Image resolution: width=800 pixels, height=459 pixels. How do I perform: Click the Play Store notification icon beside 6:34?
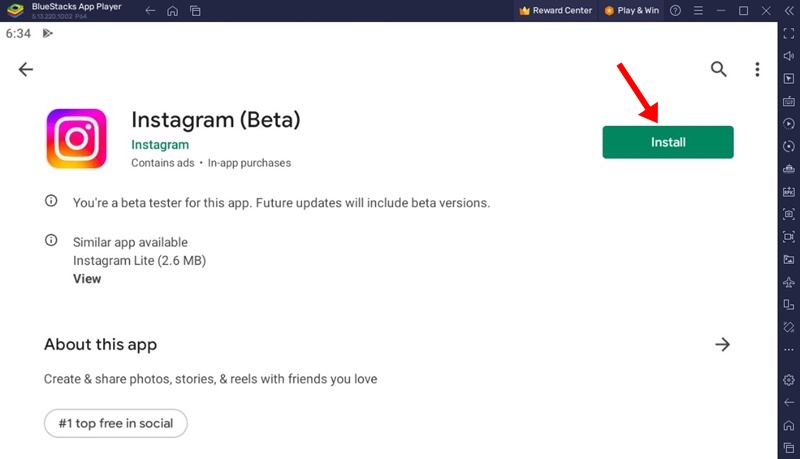(47, 34)
